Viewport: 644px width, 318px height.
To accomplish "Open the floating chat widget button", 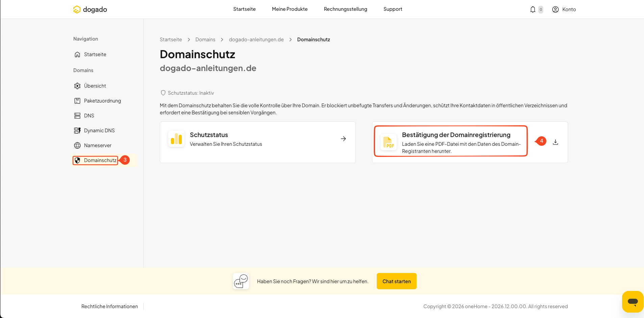I will [x=633, y=301].
